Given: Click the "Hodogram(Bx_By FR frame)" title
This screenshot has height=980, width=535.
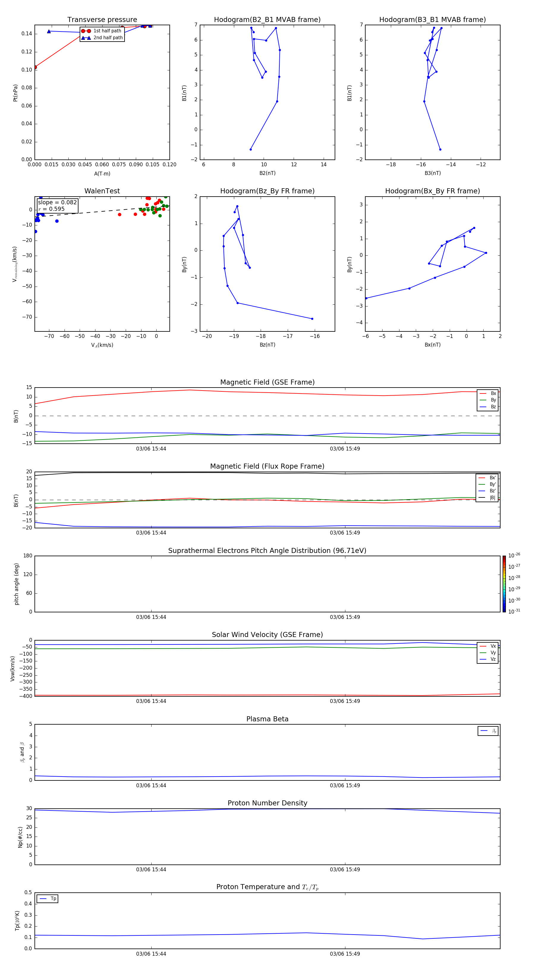Looking at the screenshot, I should (432, 191).
